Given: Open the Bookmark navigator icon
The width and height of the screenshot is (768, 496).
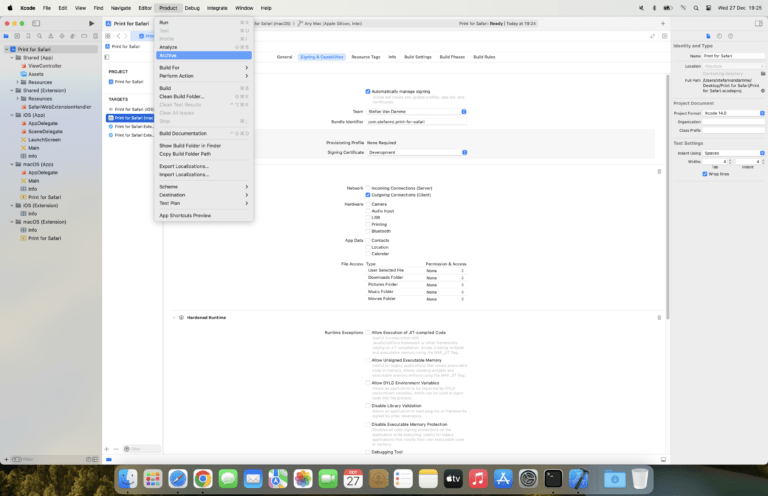Looking at the screenshot, I should [28, 36].
